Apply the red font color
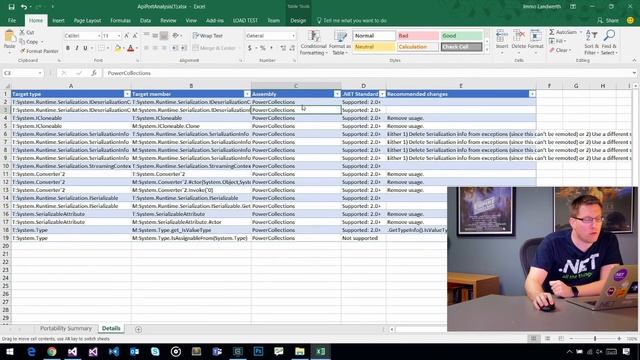640x360 pixels. pos(131,48)
